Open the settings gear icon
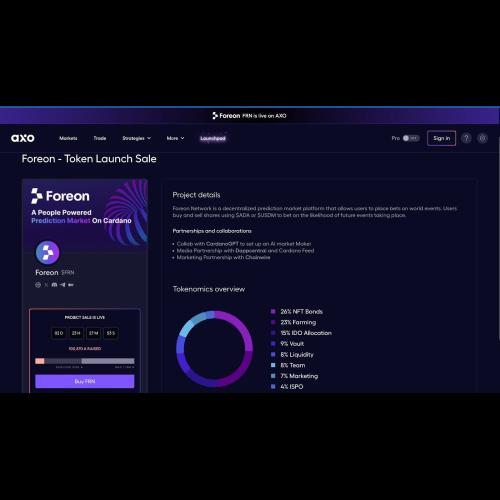The height and width of the screenshot is (500, 500). point(482,138)
